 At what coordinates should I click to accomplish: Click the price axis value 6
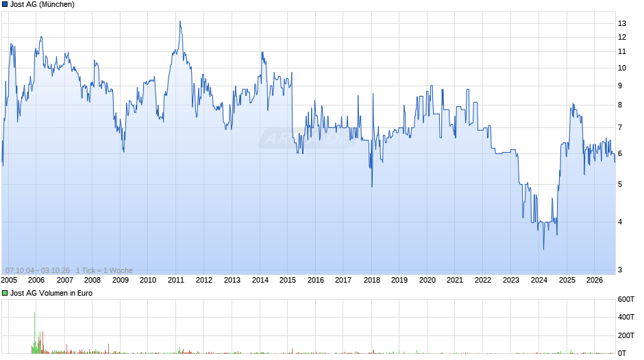(620, 153)
